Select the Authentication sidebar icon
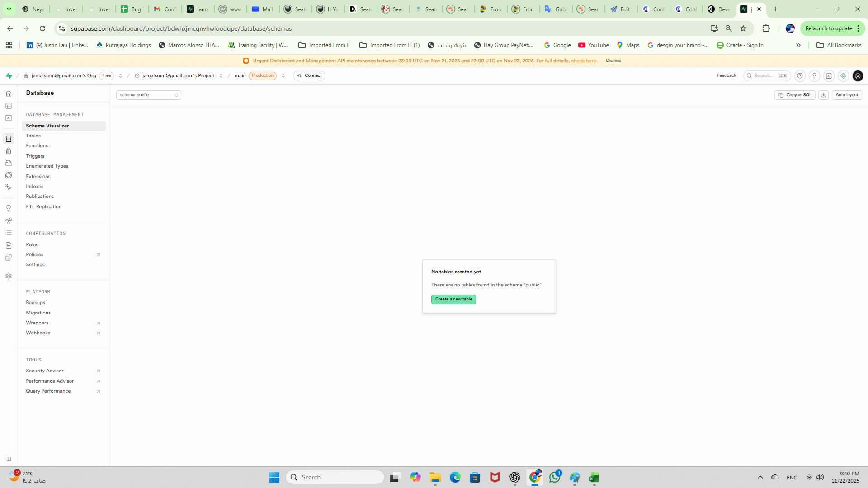This screenshot has width=868, height=488. pos(9,151)
